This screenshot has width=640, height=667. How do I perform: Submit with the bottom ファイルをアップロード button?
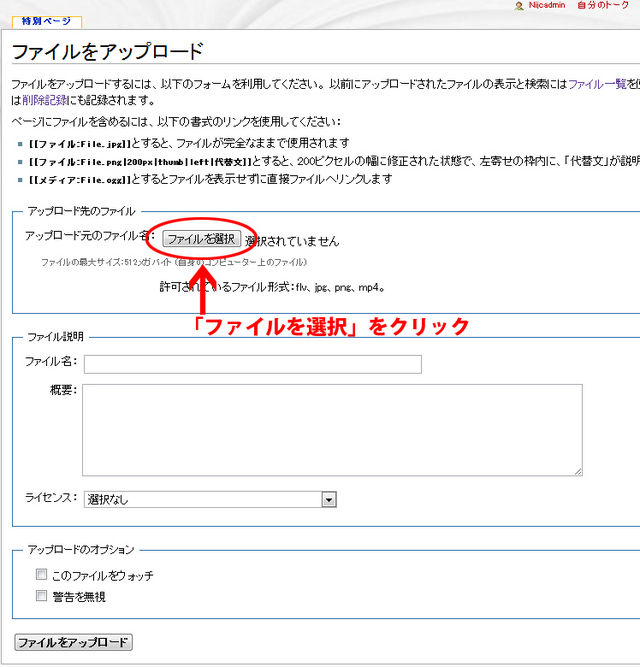73,642
